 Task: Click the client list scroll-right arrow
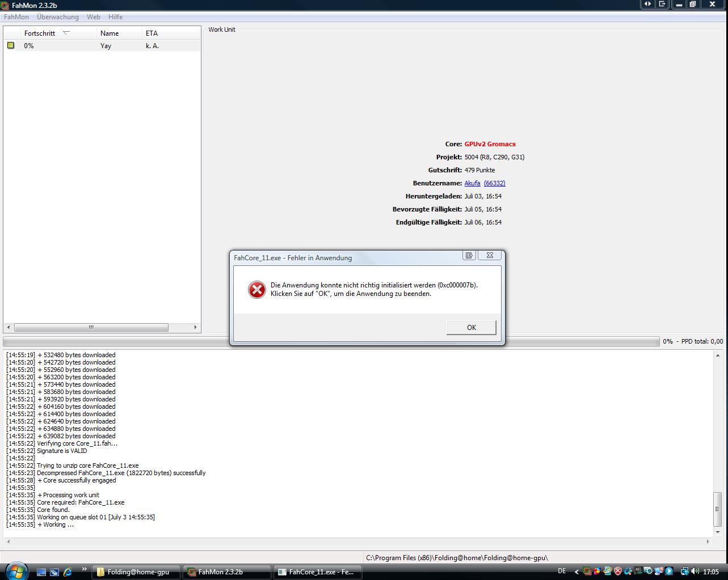point(196,327)
